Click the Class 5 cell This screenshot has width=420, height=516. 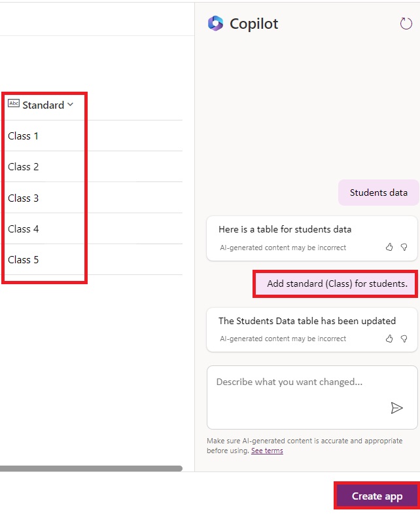24,259
